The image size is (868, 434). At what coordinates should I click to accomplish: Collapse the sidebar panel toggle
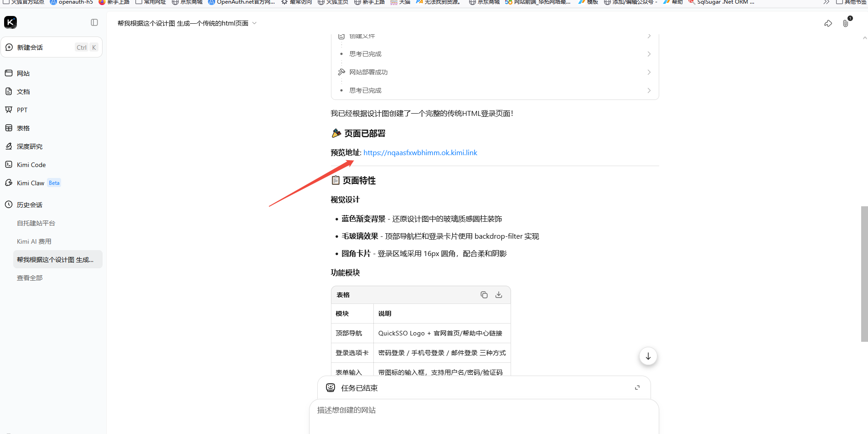click(x=94, y=22)
